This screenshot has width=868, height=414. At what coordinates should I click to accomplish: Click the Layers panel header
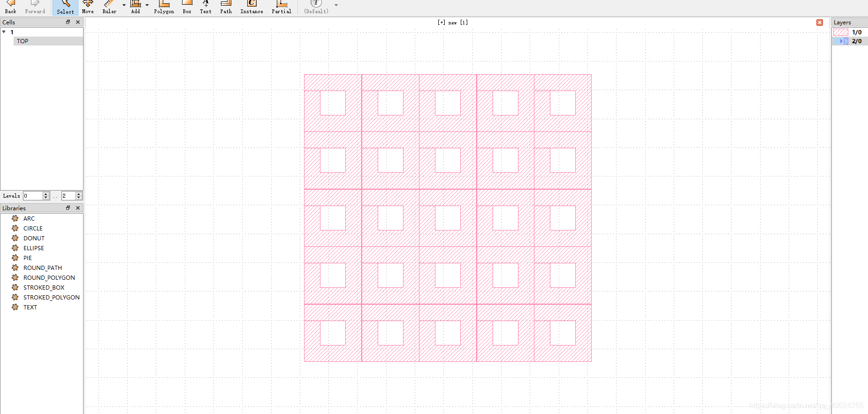[x=850, y=22]
